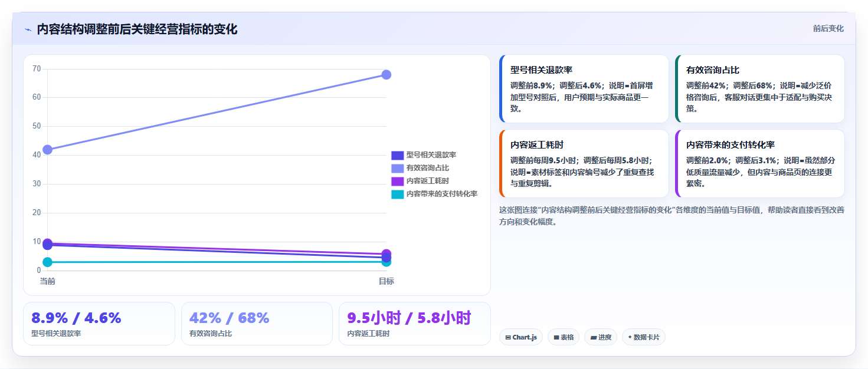Viewport: 868px width, 369px height.
Task: Click the 42% / 68% stat value
Action: [230, 318]
